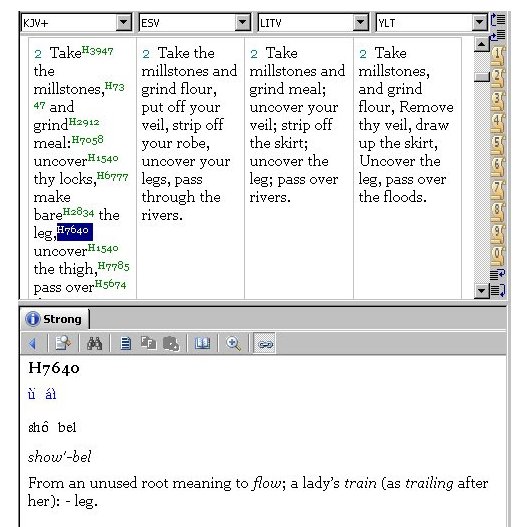Click the scrollbar down arrow in Bible pane

pyautogui.click(x=482, y=290)
